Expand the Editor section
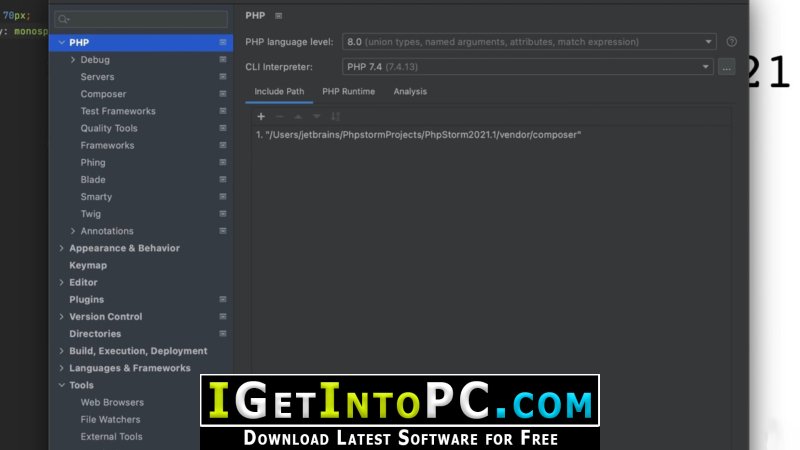The width and height of the screenshot is (800, 450). pos(62,282)
